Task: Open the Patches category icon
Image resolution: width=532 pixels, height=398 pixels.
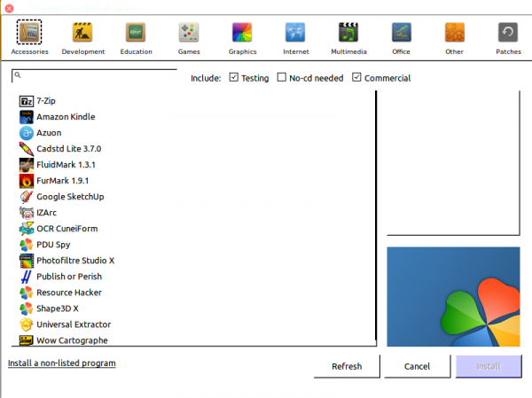Action: tap(508, 32)
